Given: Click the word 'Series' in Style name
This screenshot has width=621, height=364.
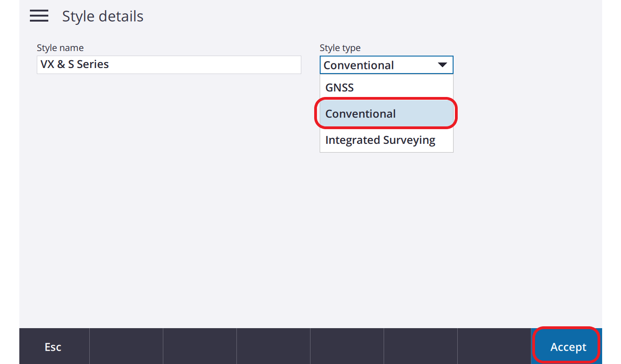Looking at the screenshot, I should 93,64.
